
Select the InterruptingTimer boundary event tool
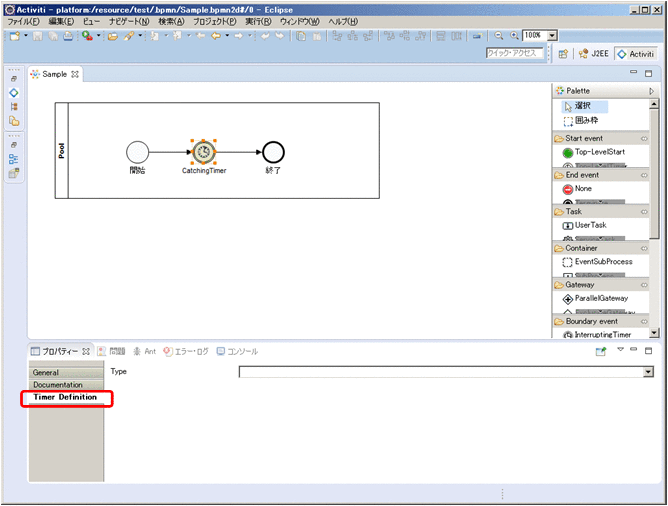(x=602, y=335)
